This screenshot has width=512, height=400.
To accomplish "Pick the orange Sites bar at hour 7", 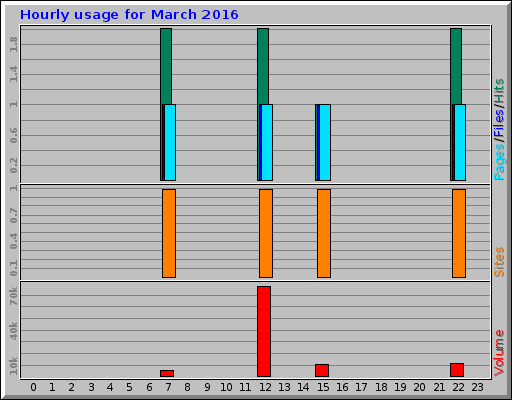I will click(x=169, y=233).
